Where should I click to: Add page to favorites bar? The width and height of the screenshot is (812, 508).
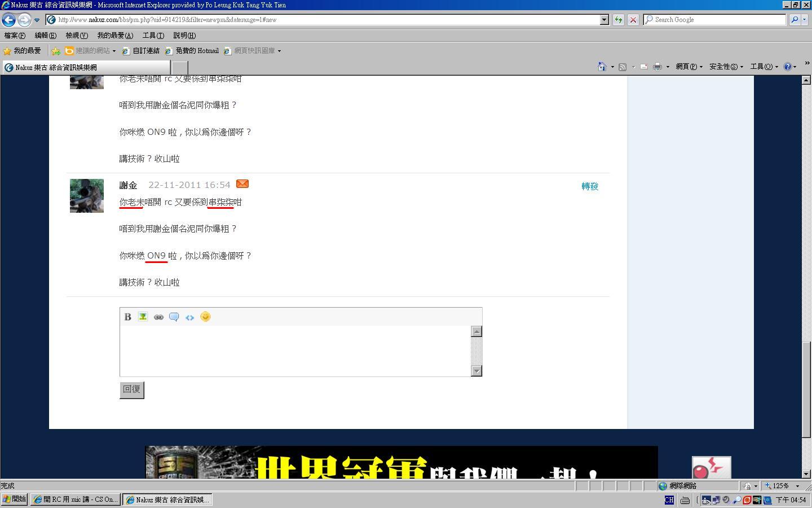[56, 51]
